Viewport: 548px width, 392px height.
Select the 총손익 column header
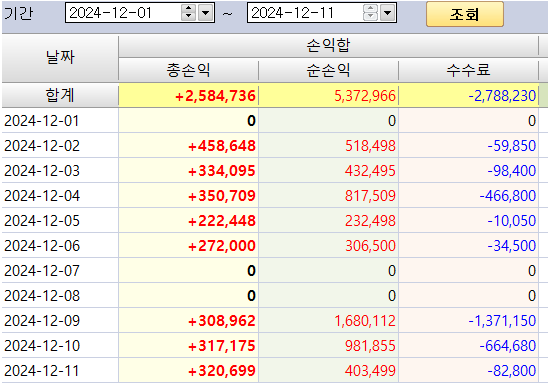pyautogui.click(x=189, y=70)
